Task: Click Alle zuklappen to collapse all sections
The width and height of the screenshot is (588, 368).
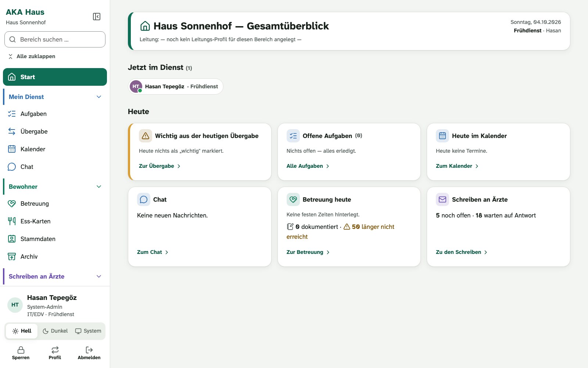Action: click(32, 56)
